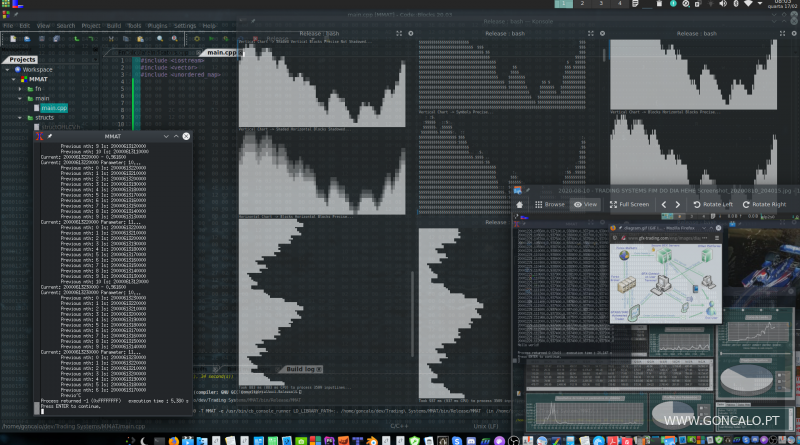Select main.cpp in the project tree
The height and width of the screenshot is (445, 800).
(x=54, y=108)
